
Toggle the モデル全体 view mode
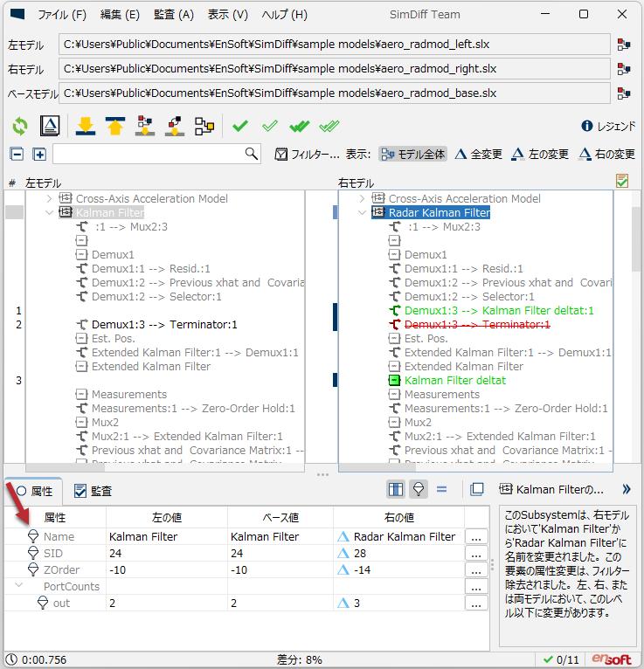click(413, 154)
